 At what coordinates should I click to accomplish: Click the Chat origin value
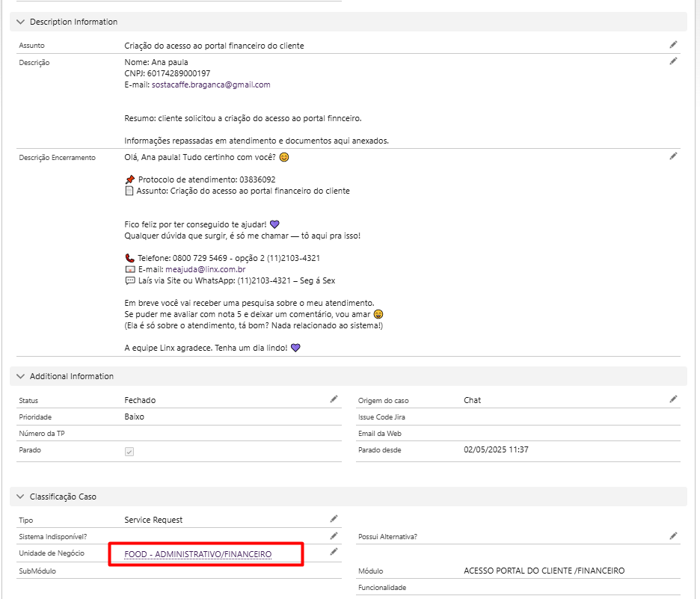coord(472,400)
